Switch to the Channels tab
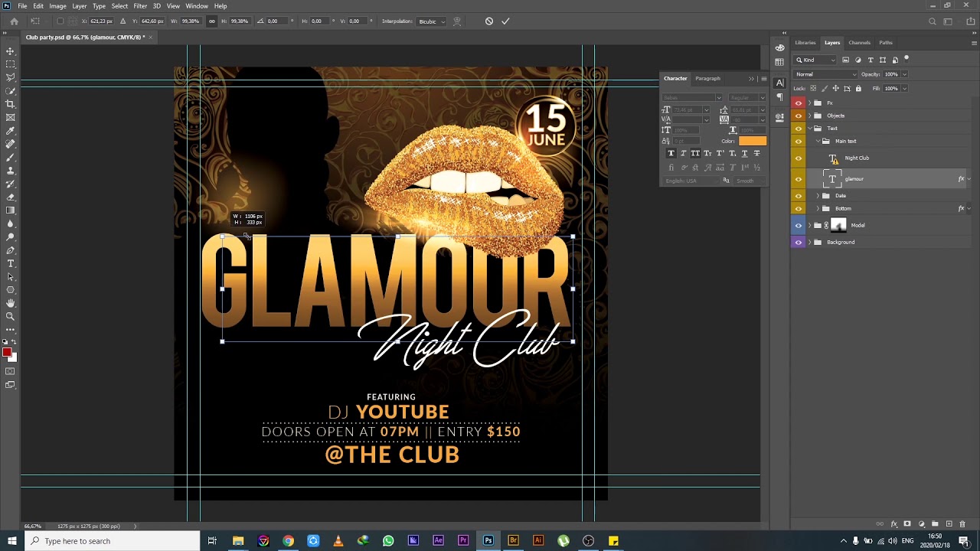980x551 pixels. pos(859,43)
